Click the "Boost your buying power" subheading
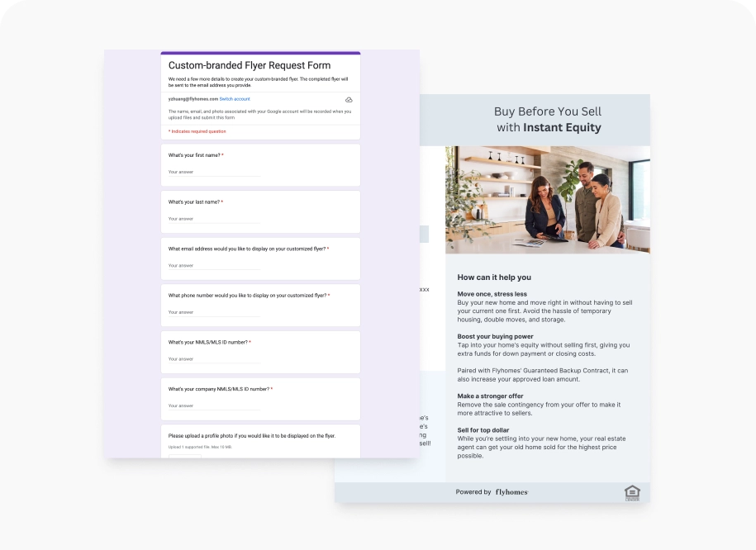Screen dimensions: 756x550 pyautogui.click(x=495, y=336)
